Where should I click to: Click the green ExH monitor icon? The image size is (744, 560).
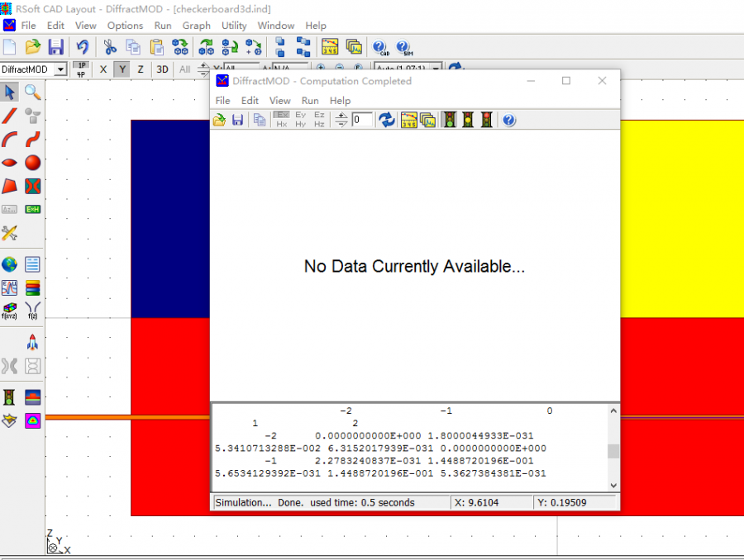point(32,209)
